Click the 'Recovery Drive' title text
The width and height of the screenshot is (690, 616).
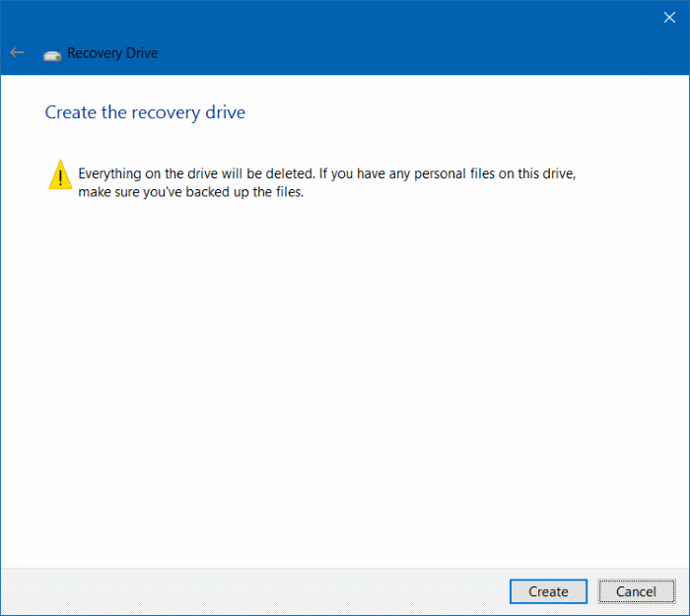pos(112,53)
